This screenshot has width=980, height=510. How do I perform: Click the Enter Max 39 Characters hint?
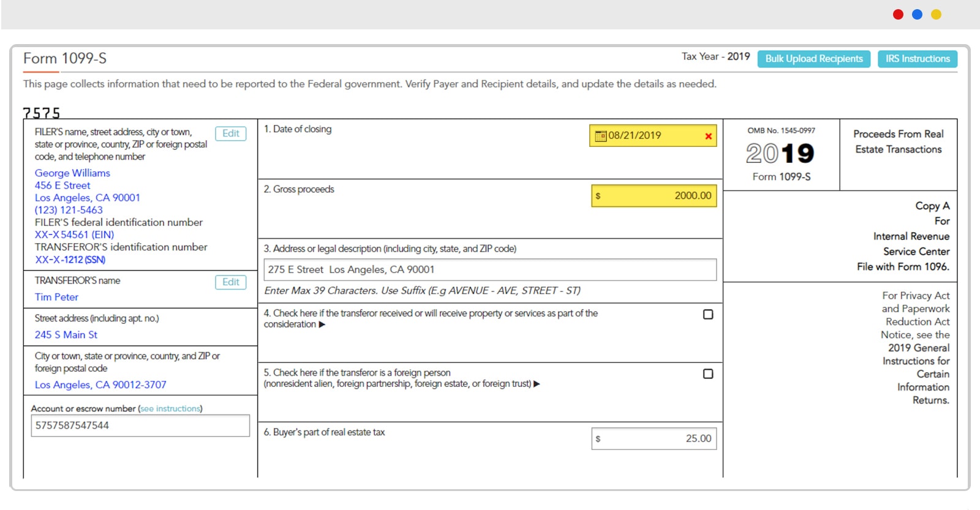coord(422,291)
